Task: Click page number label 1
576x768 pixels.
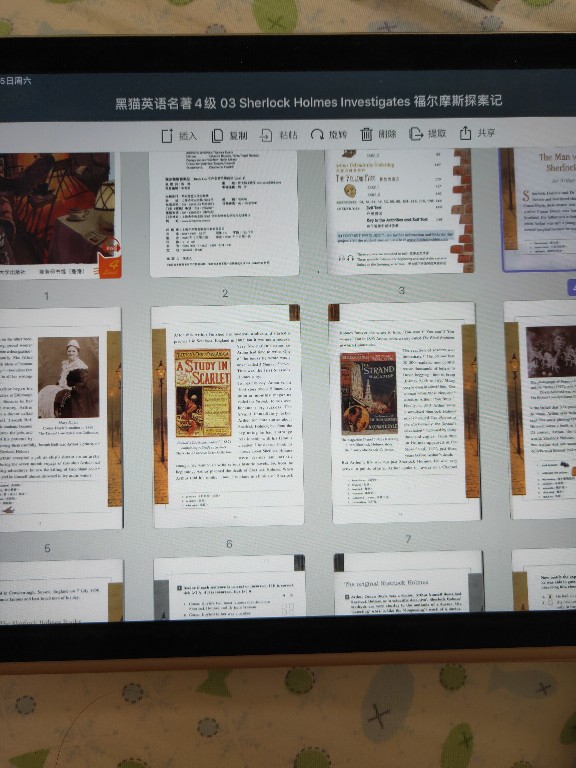Action: coord(47,296)
